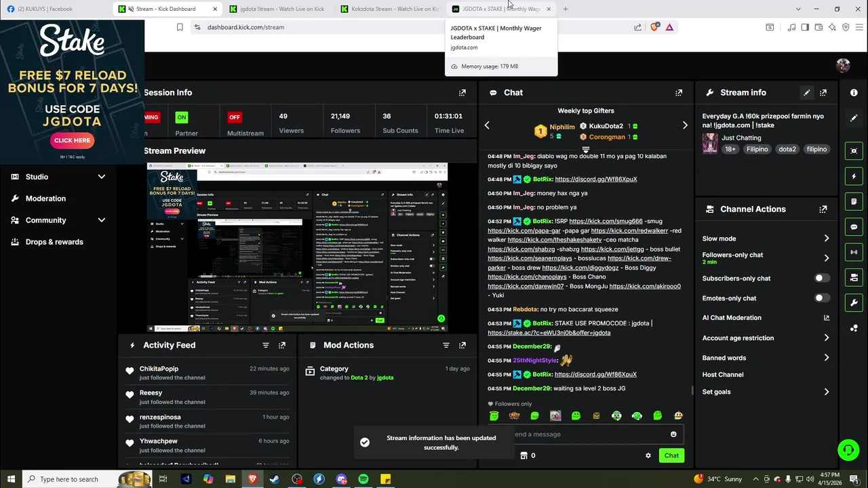Open Slow mode options

coord(766,239)
